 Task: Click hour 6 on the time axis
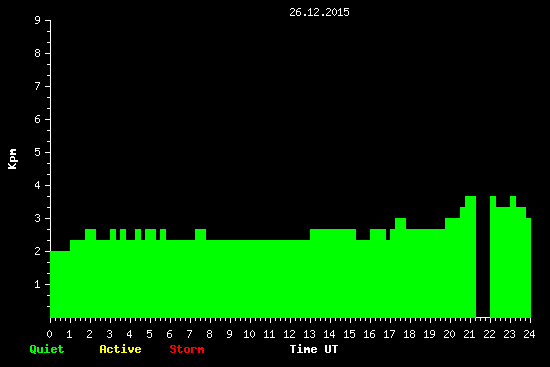169,334
